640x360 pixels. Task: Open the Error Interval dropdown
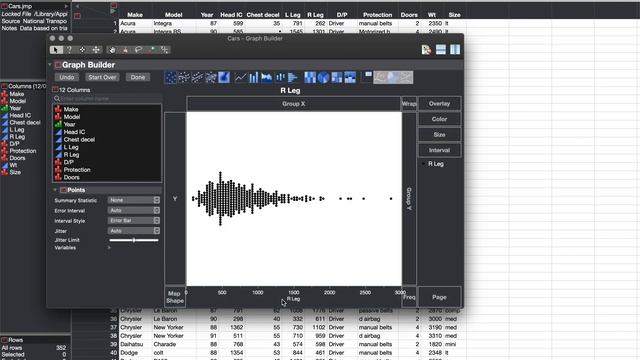tap(133, 210)
